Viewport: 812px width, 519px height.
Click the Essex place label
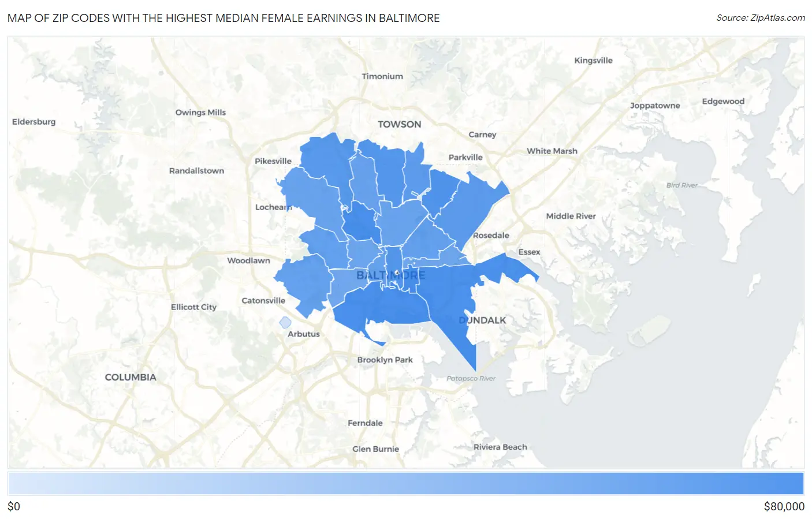tap(529, 252)
